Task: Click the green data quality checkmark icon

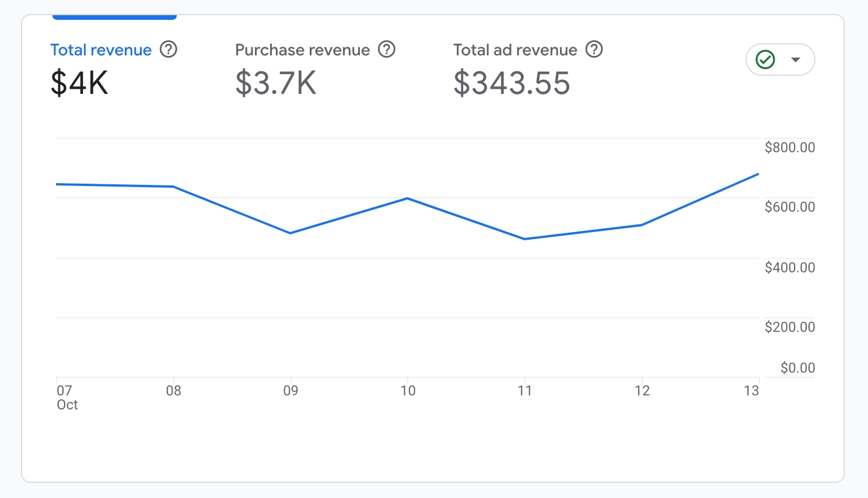Action: tap(765, 59)
